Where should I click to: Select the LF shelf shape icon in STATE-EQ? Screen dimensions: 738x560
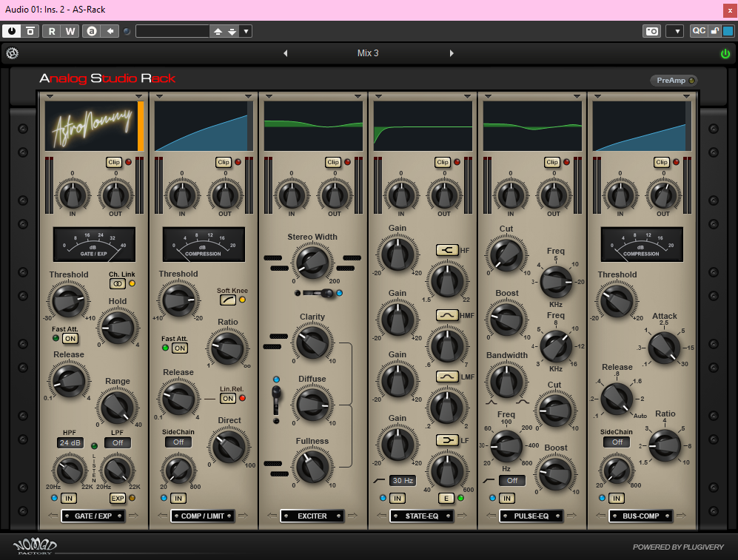click(x=447, y=440)
